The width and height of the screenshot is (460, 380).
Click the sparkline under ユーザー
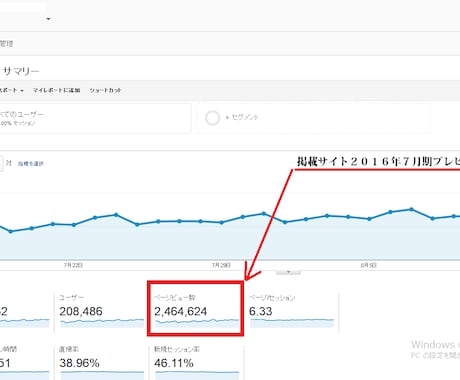tap(102, 323)
